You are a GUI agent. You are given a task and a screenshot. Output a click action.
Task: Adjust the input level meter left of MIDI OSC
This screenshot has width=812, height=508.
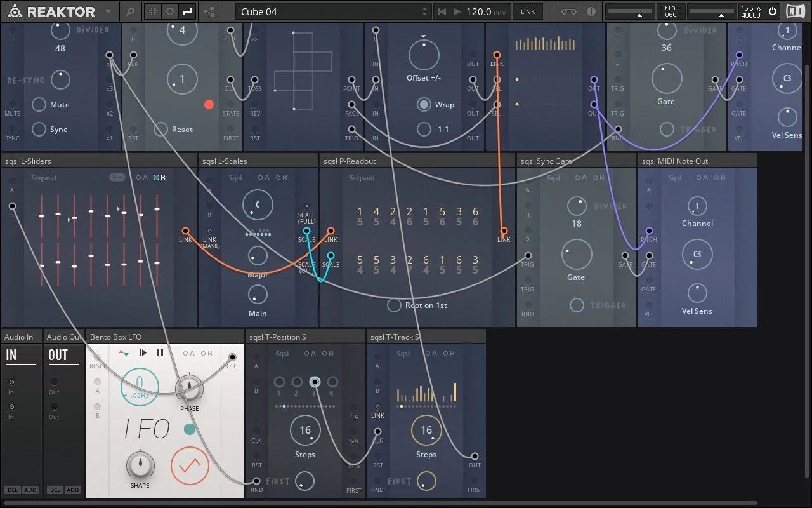(x=631, y=11)
